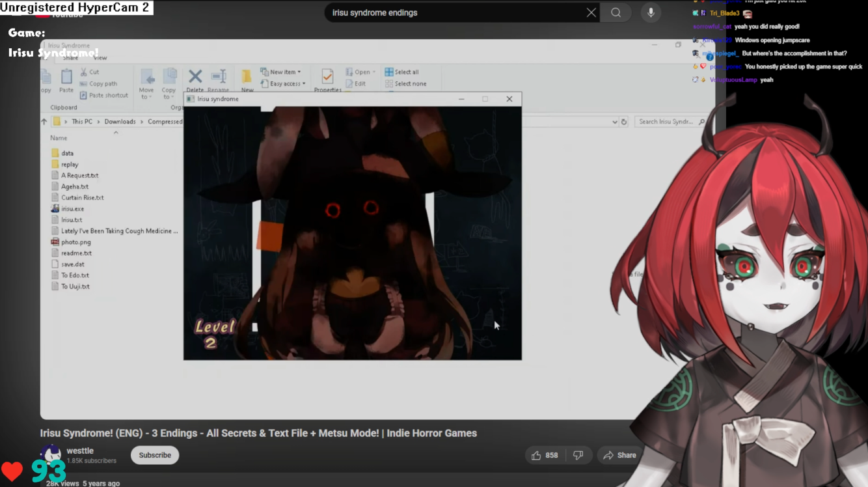Open the Move to dropdown in ribbon
This screenshot has height=487, width=868.
pos(146,84)
